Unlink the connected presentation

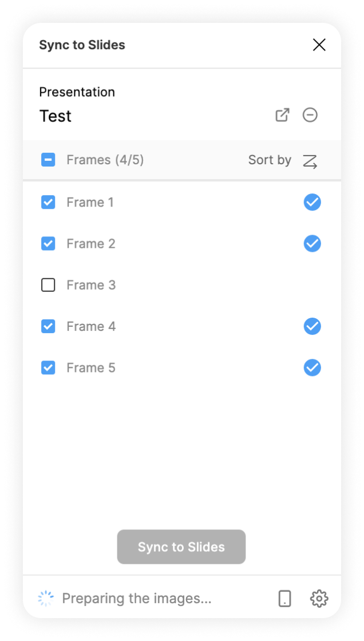pos(310,115)
